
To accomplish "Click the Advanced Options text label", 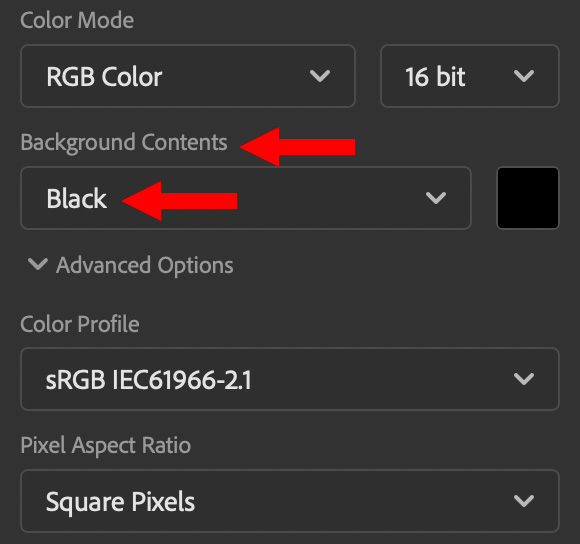I will pos(145,266).
